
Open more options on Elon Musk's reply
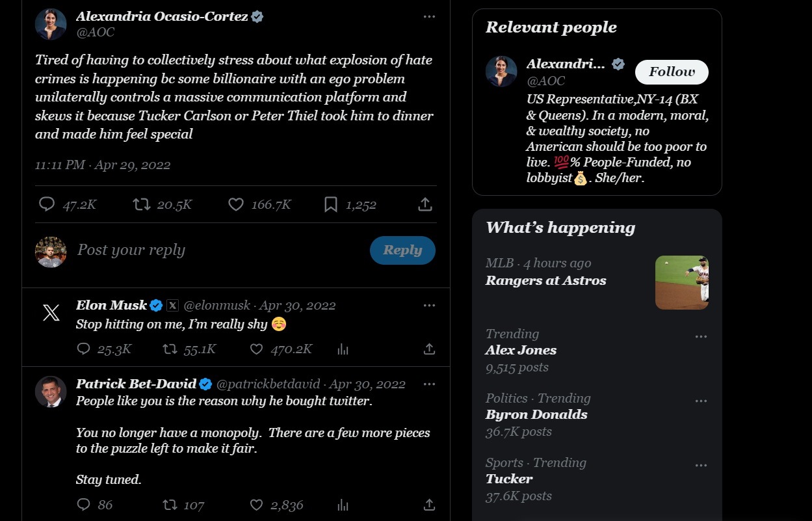(429, 305)
